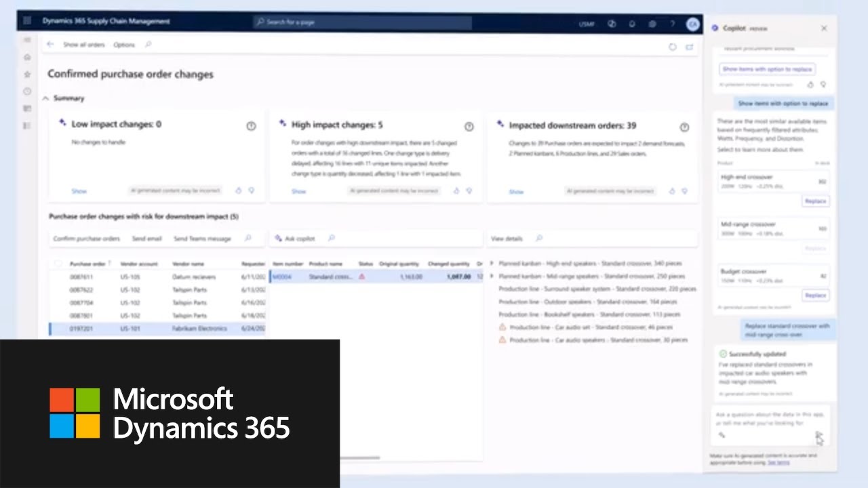
Task: Open the USMF company selector
Action: coord(587,24)
